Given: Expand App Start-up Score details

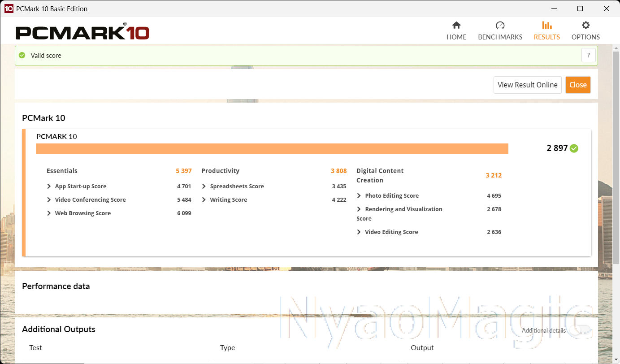Looking at the screenshot, I should click(49, 186).
